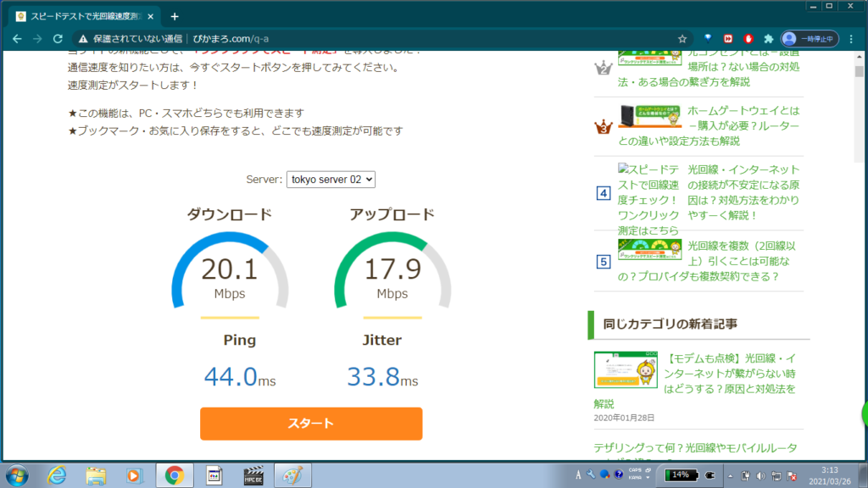Click the number 4 ranking badge
Screen dimensions: 868x488
tap(604, 193)
